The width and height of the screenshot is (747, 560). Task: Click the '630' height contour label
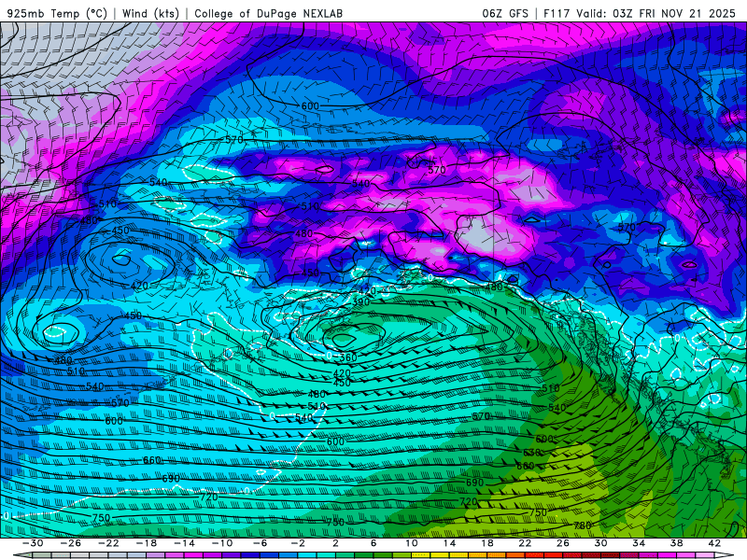point(531,453)
